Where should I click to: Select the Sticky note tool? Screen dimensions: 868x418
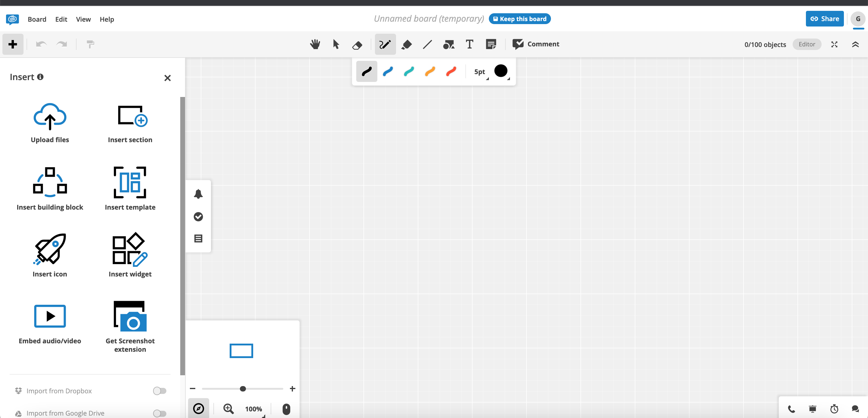[491, 44]
